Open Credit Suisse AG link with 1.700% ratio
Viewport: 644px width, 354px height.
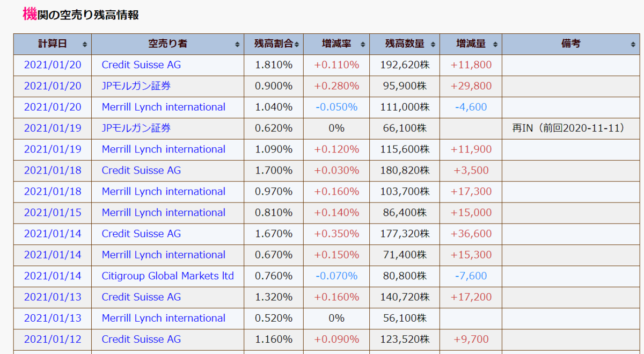(x=141, y=170)
